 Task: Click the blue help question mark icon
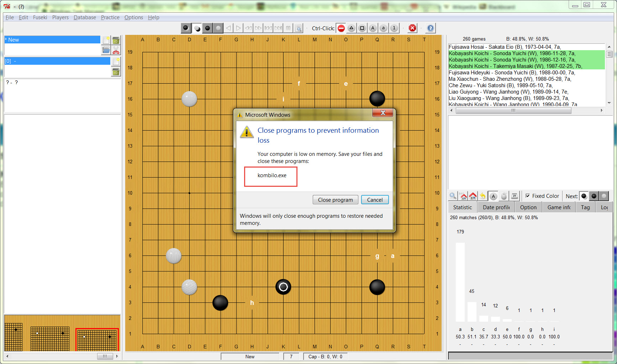[430, 28]
